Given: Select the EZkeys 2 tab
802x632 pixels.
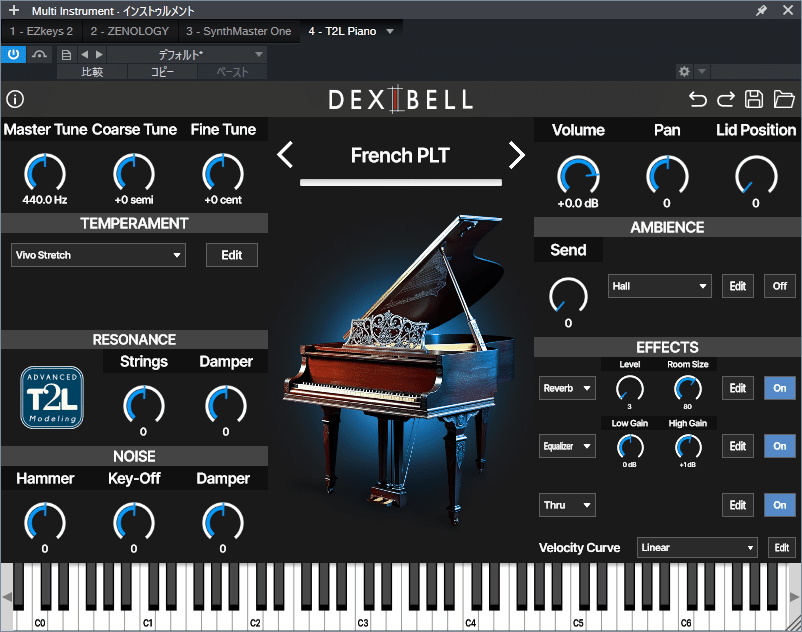Looking at the screenshot, I should [41, 31].
